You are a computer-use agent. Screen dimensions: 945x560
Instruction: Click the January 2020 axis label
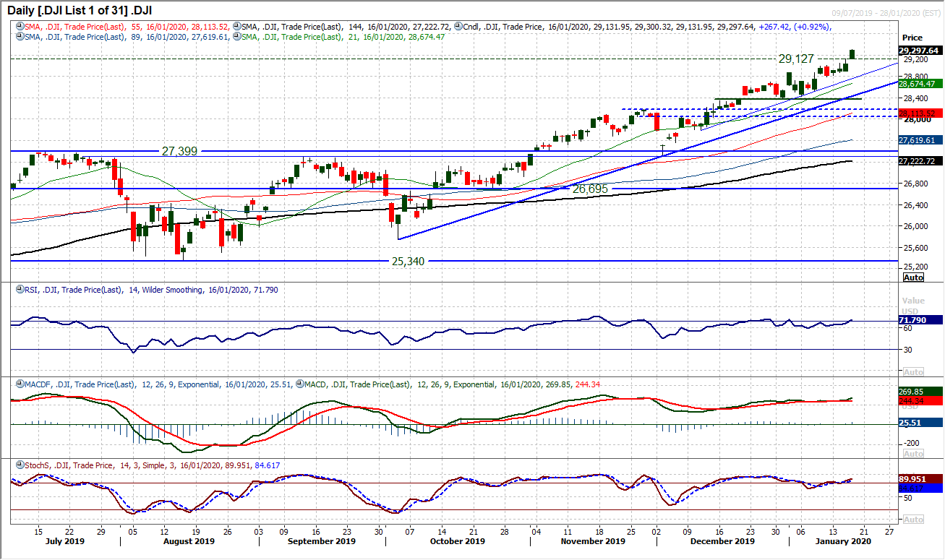(843, 540)
